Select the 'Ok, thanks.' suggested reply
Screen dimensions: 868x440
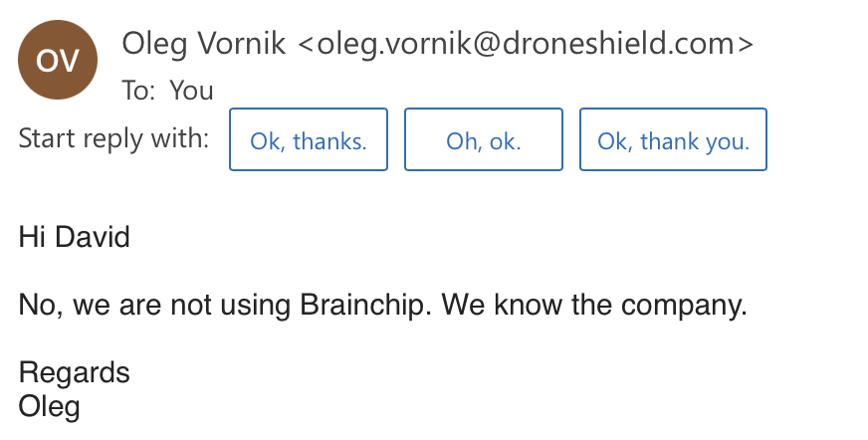coord(309,140)
